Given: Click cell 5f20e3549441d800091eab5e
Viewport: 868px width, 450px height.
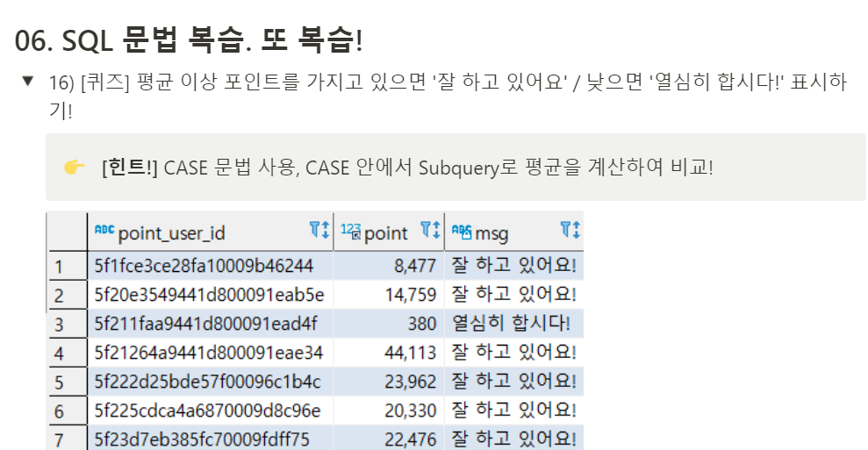Looking at the screenshot, I should 211,295.
